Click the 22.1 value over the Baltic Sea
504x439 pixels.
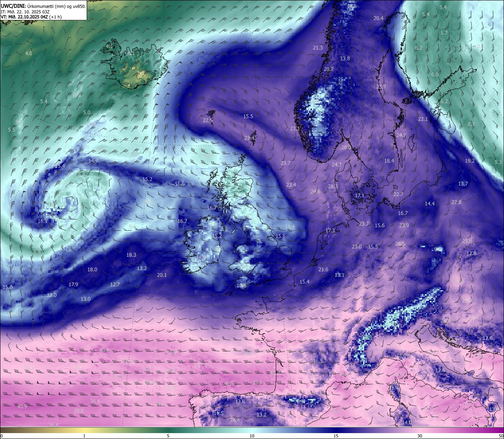click(x=423, y=119)
